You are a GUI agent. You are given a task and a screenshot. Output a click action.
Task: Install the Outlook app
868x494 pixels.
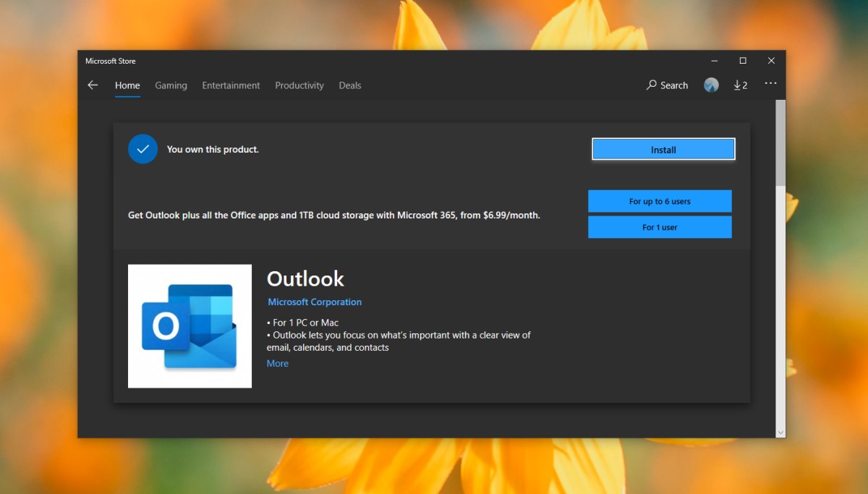663,150
